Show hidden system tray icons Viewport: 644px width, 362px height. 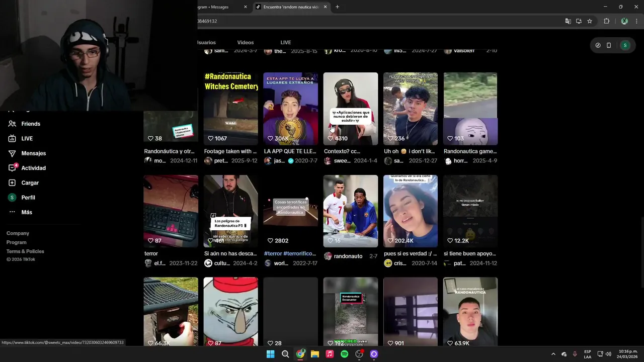click(553, 354)
